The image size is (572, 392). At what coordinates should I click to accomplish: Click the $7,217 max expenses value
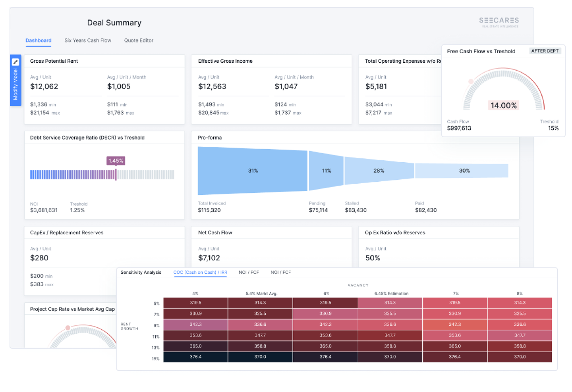[373, 113]
